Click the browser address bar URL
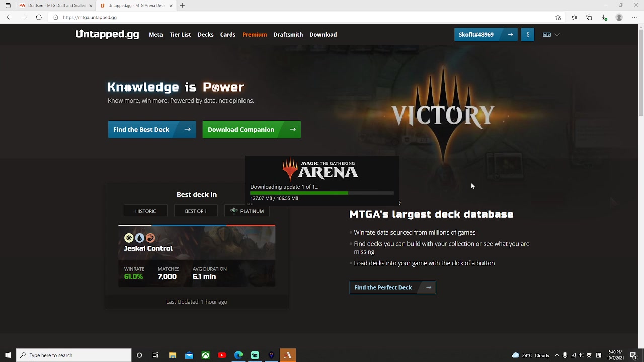Screen dimensions: 644x362 [90, 17]
